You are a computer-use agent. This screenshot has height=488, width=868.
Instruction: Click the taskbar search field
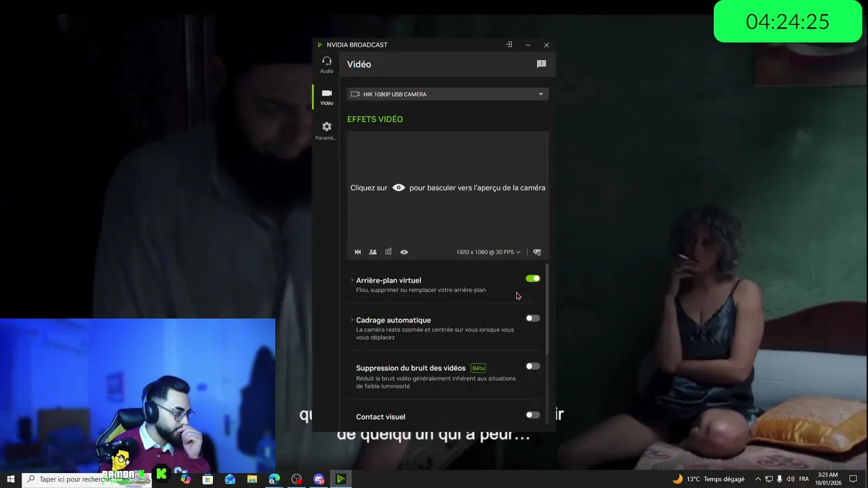point(85,479)
